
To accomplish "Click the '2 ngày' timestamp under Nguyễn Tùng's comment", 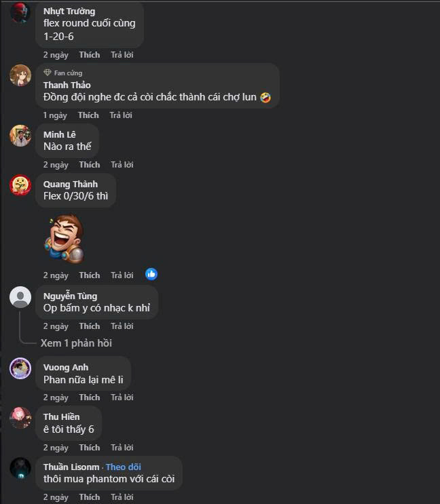I will pyautogui.click(x=56, y=326).
